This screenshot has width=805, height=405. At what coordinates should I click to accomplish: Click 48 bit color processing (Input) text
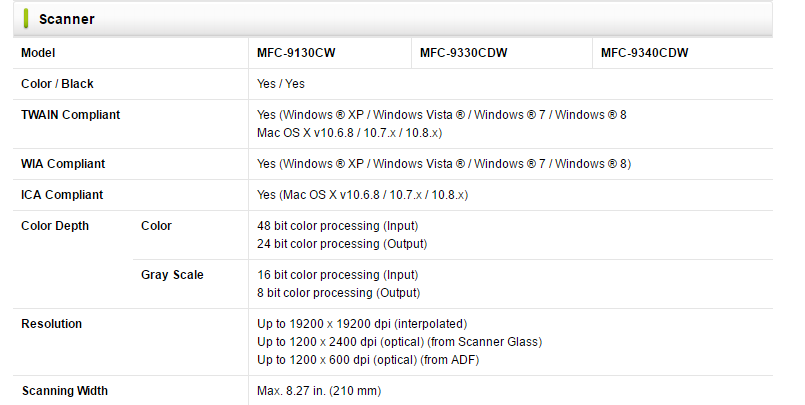pos(338,226)
